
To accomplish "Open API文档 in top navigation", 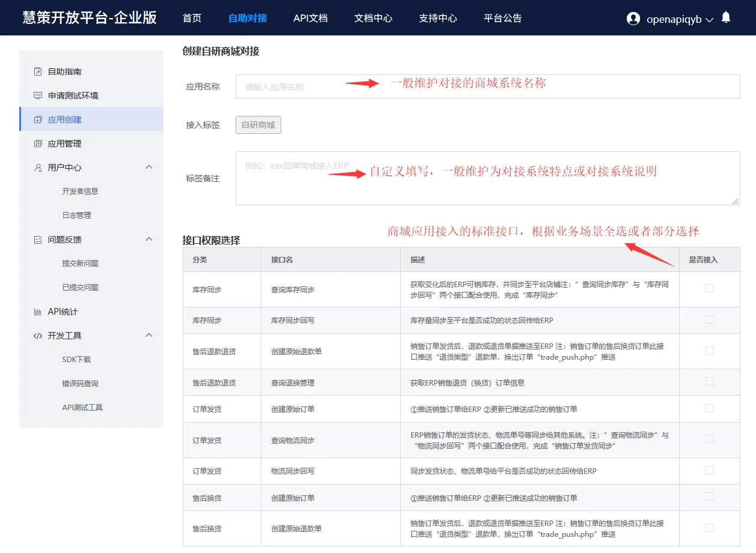I will click(310, 18).
